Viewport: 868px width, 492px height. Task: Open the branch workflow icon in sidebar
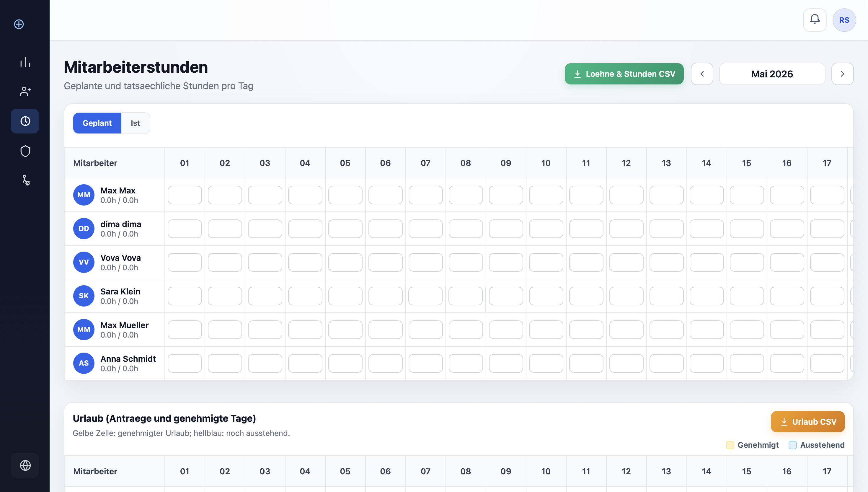tap(25, 180)
